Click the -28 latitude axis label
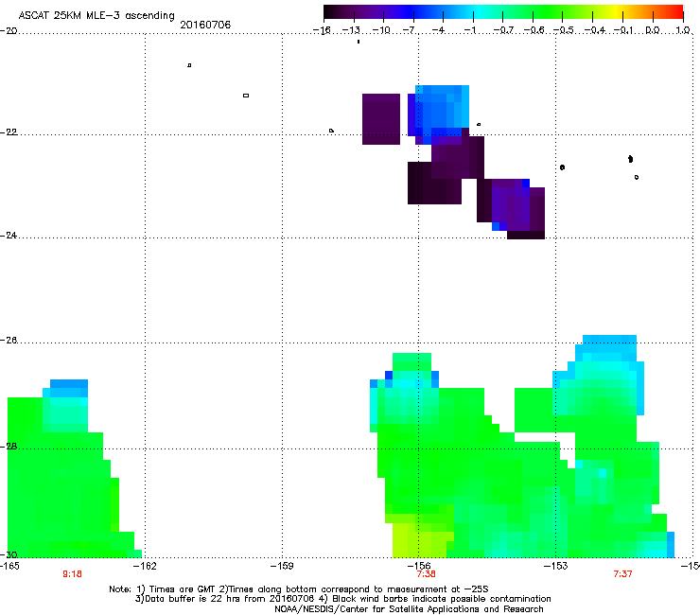Viewport: 700px width, 615px height. click(x=9, y=447)
